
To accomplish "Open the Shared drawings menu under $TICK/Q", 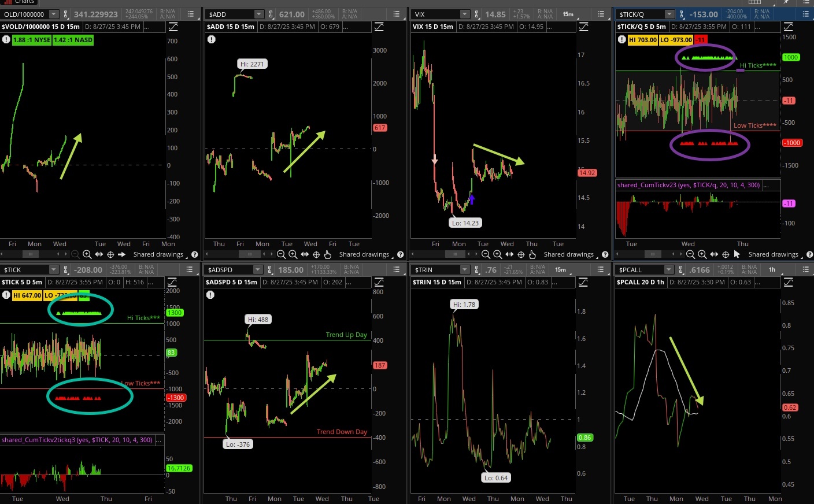I will (775, 254).
